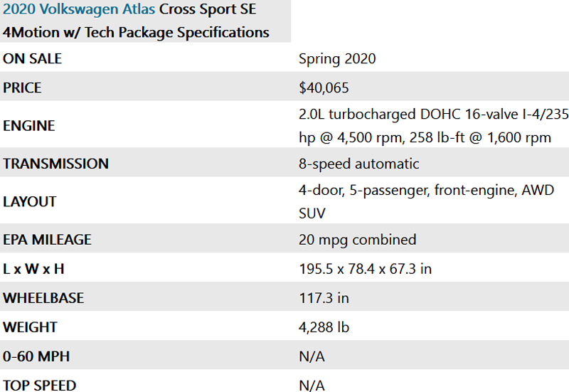Click the ON SALE row label

(x=32, y=59)
